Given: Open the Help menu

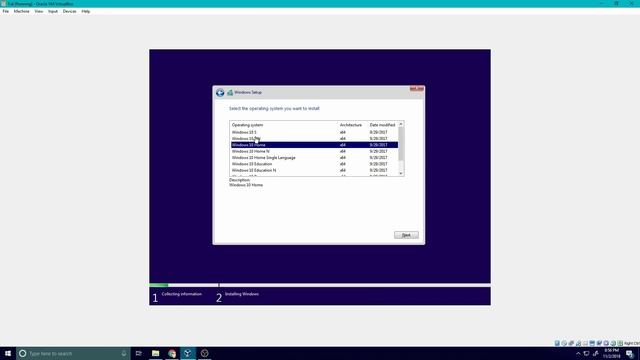Looking at the screenshot, I should point(86,11).
